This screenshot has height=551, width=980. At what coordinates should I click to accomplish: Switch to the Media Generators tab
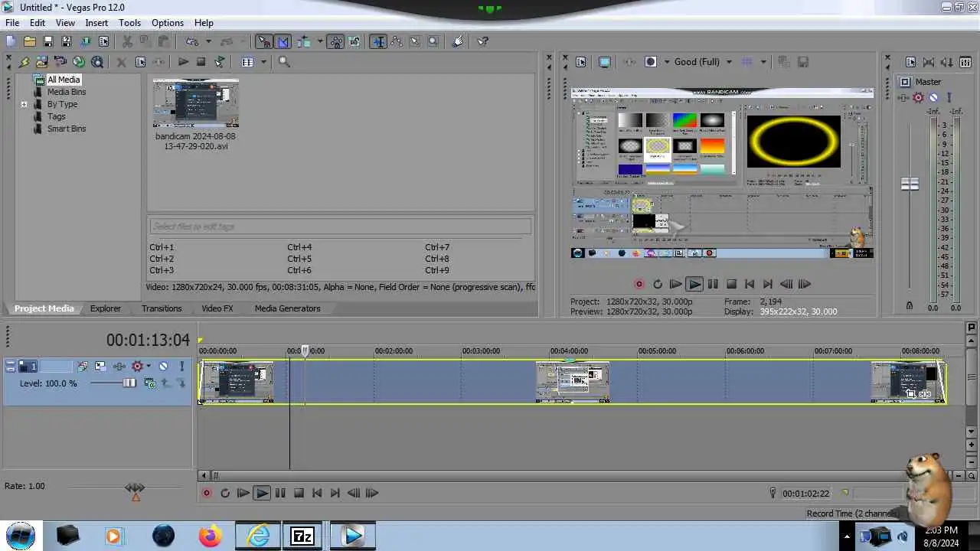pyautogui.click(x=287, y=308)
